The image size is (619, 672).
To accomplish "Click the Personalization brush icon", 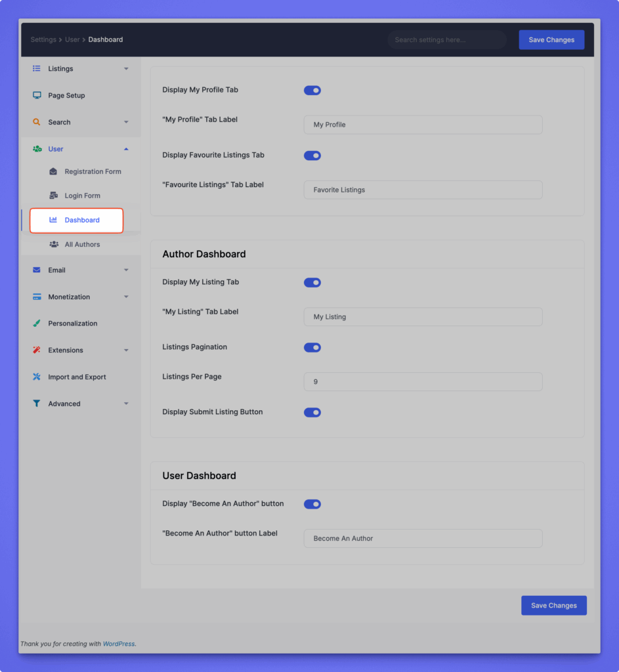I will pyautogui.click(x=37, y=324).
